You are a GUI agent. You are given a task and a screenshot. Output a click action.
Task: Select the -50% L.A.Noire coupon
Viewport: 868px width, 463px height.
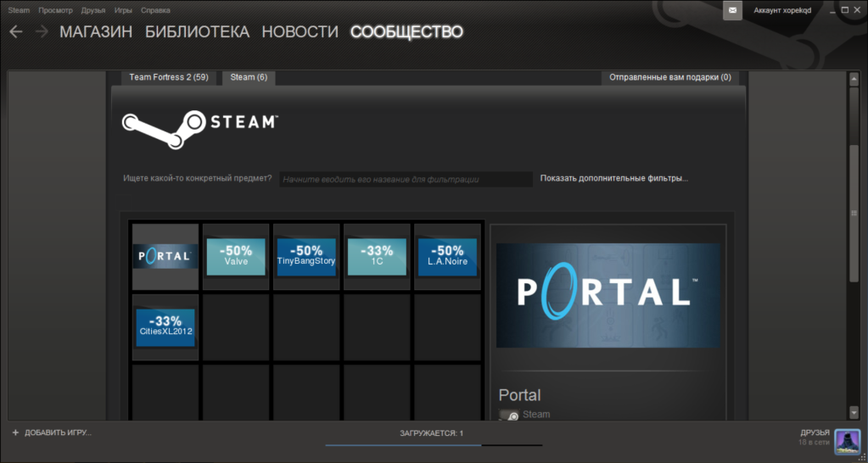[x=447, y=256]
